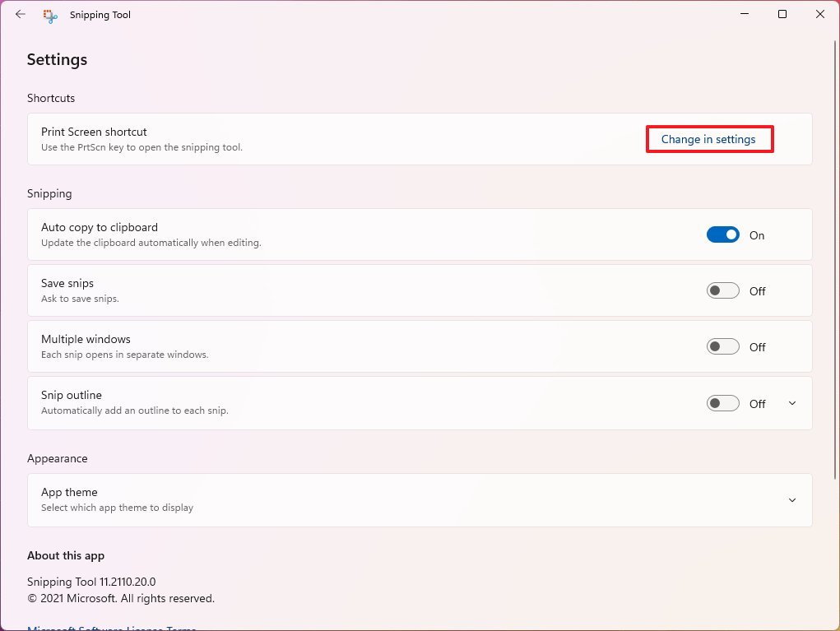This screenshot has width=840, height=631.
Task: Click the Multiple windows label
Action: (x=86, y=339)
